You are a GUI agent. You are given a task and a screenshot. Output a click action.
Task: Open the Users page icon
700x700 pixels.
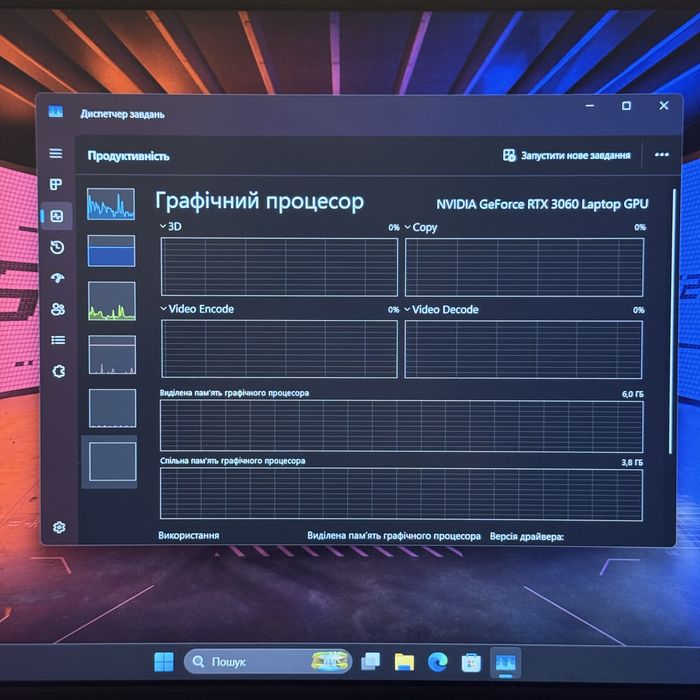coord(58,309)
